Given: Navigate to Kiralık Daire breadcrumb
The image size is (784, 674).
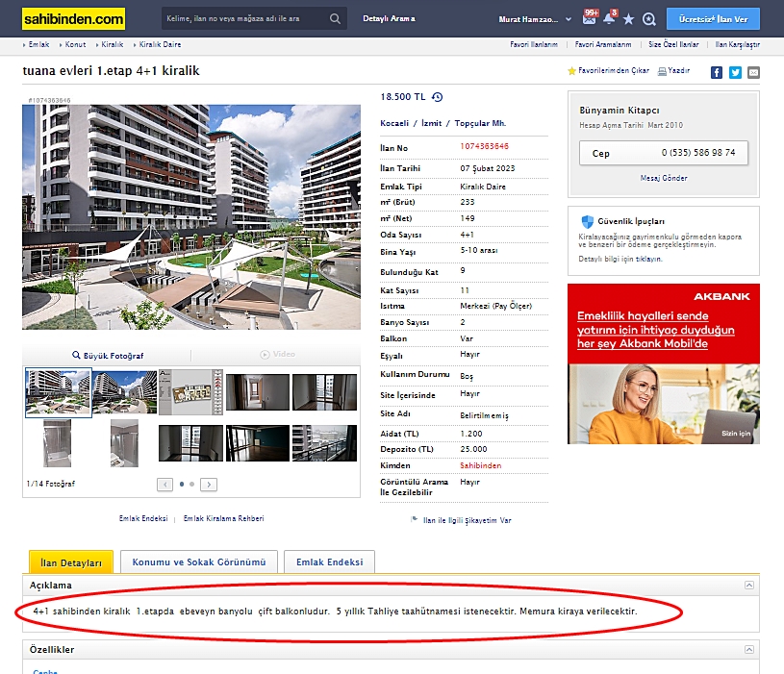Looking at the screenshot, I should coord(160,44).
